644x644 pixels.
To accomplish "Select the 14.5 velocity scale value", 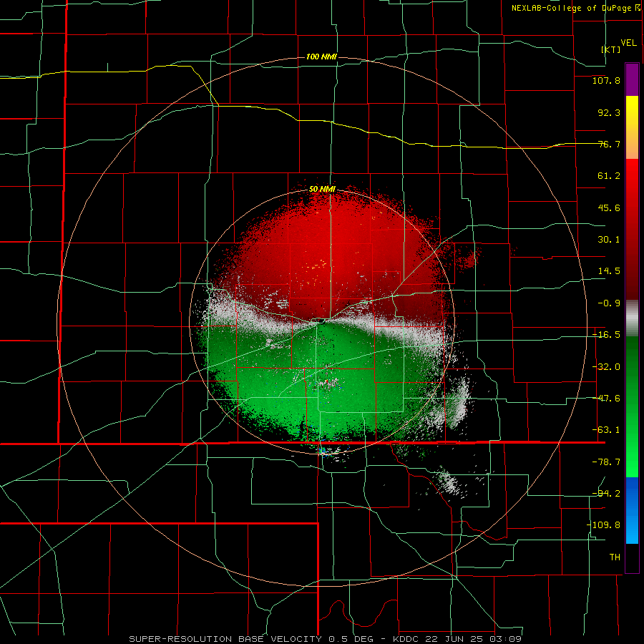I will 609,271.
